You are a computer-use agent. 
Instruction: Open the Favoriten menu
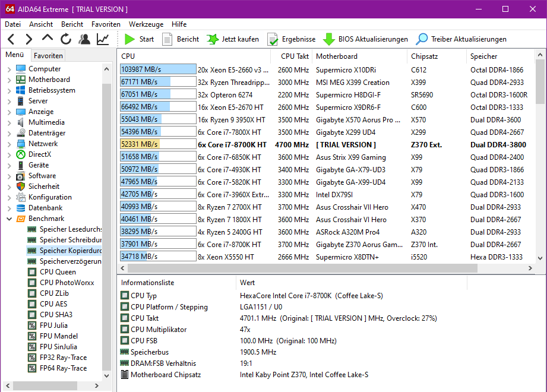click(106, 24)
